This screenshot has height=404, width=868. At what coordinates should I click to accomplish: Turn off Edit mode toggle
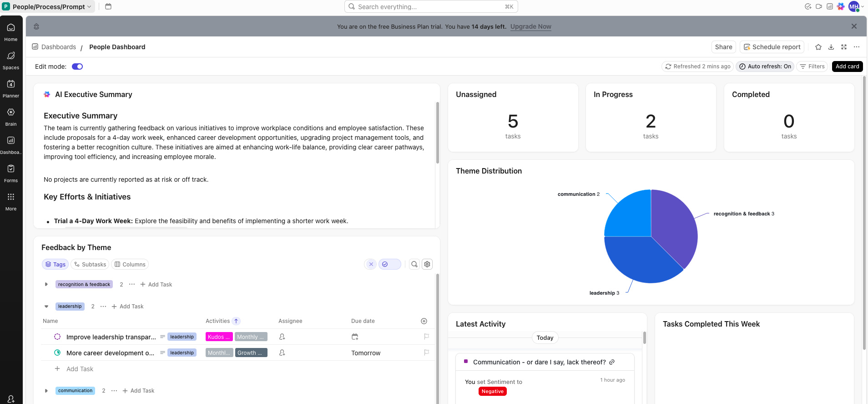pos(77,66)
